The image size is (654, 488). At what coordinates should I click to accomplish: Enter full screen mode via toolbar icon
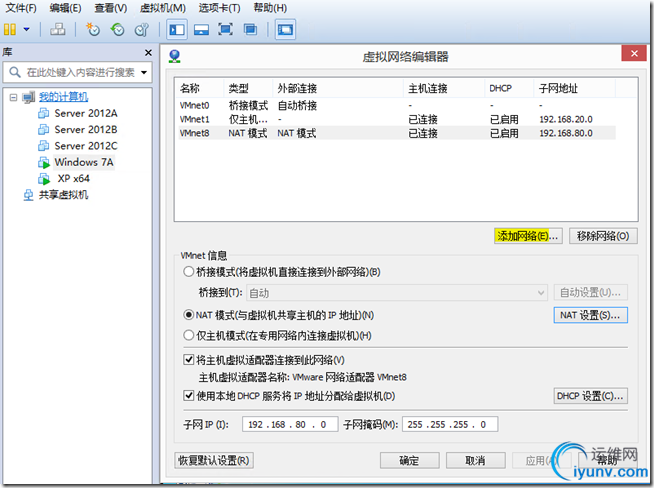coord(226,29)
